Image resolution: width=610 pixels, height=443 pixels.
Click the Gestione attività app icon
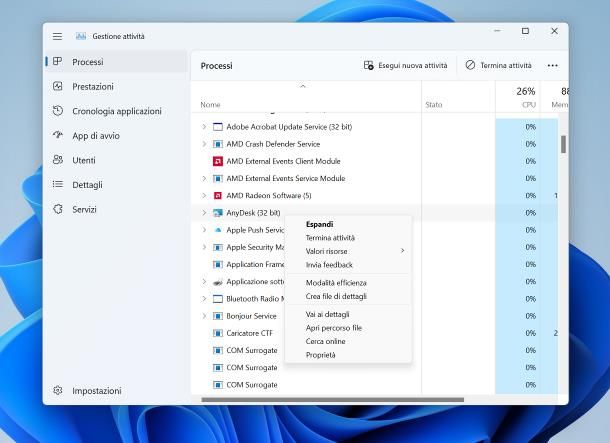tap(81, 36)
